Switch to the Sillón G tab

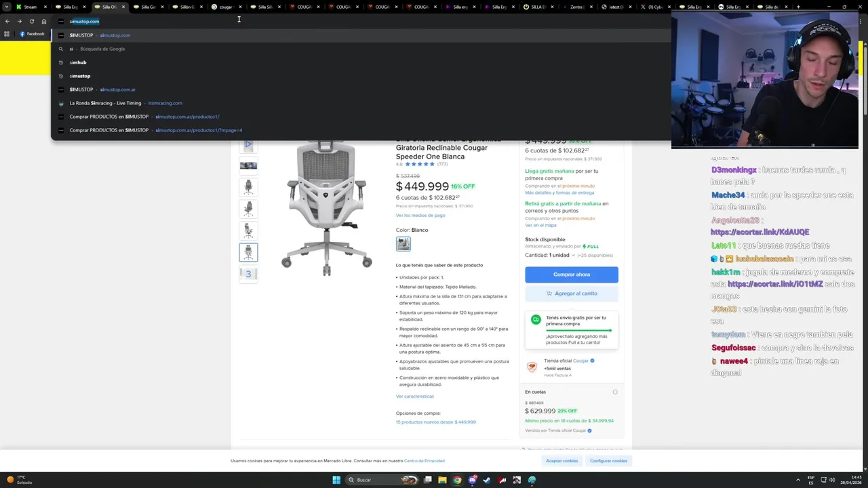pos(186,7)
